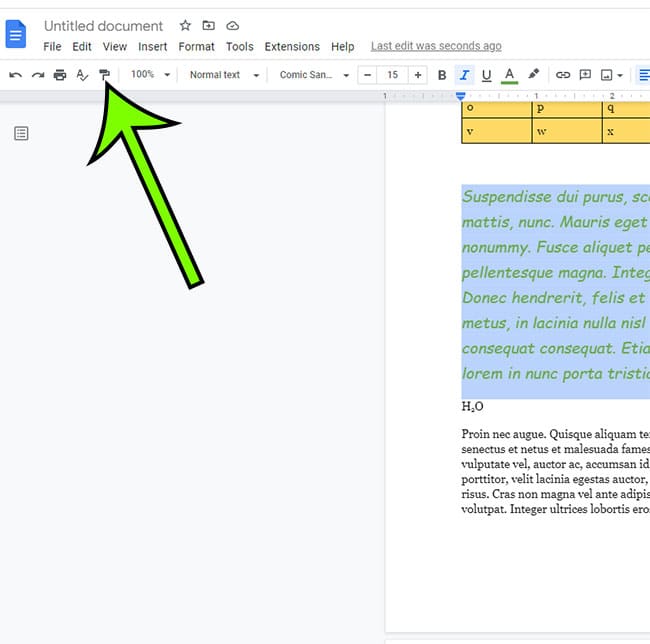Click the text color A icon

pyautogui.click(x=509, y=75)
